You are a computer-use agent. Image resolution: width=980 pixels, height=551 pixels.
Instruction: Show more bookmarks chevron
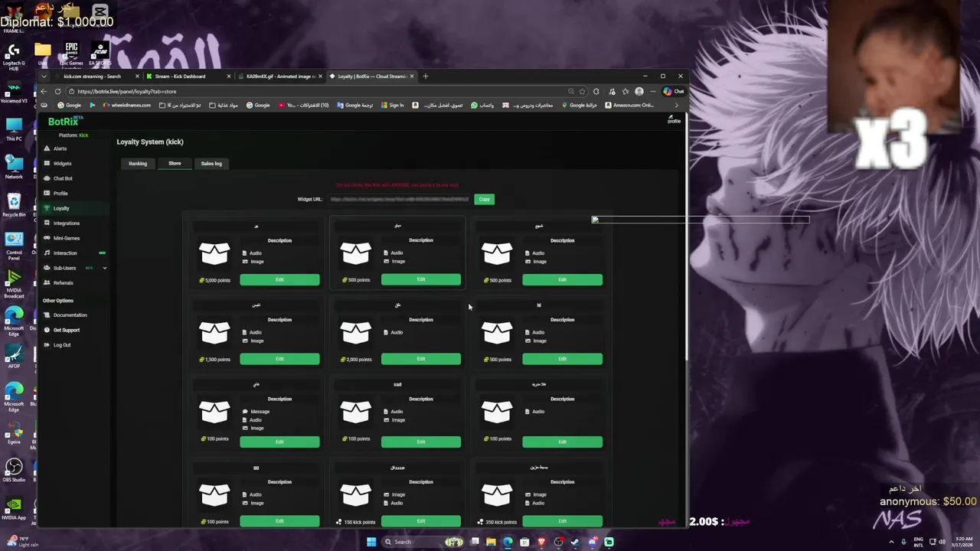(x=676, y=105)
